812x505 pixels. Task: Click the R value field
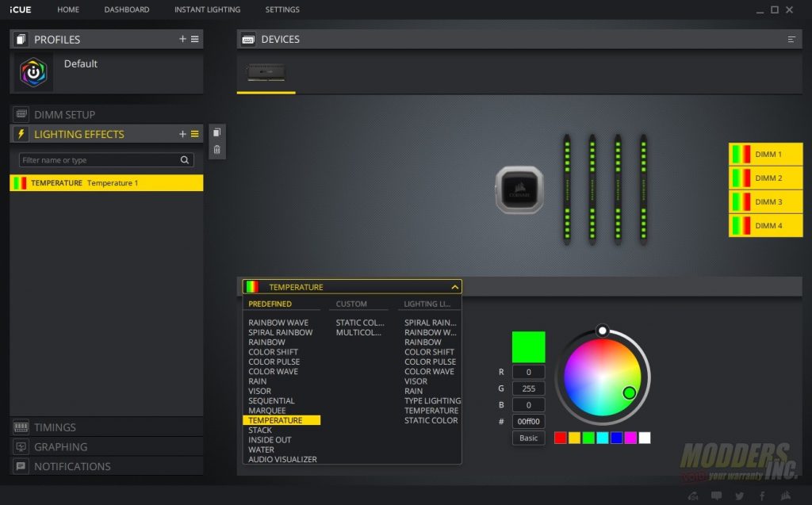[x=528, y=372]
